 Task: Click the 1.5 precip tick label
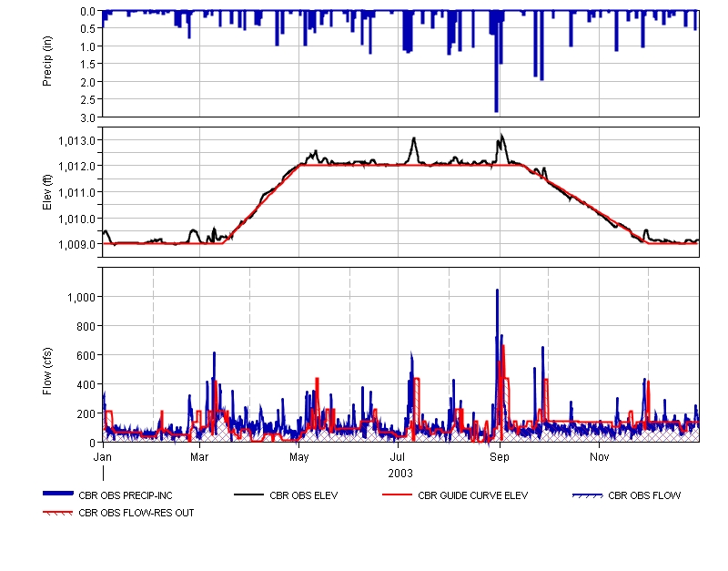tap(87, 64)
